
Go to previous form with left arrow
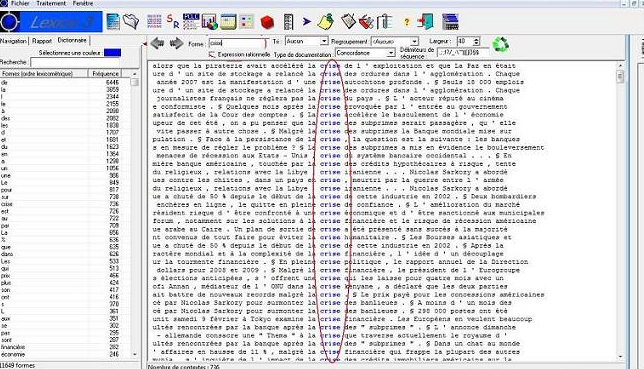157,43
